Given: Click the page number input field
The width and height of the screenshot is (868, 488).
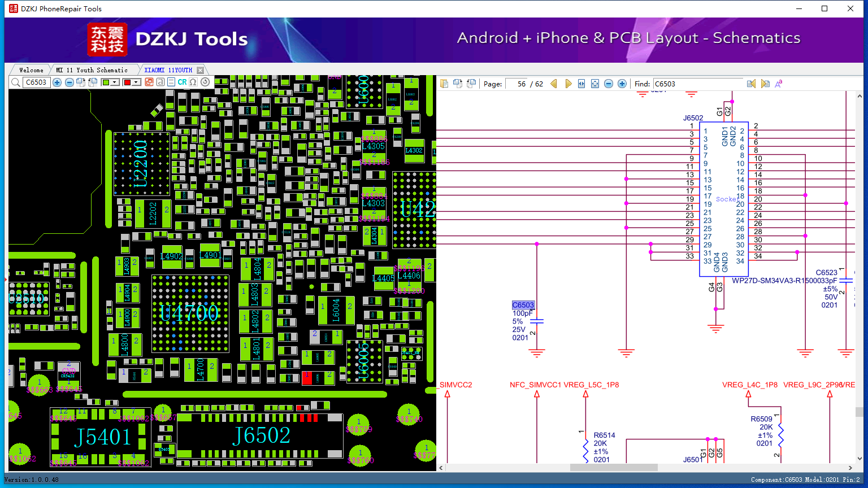Looking at the screenshot, I should 517,84.
